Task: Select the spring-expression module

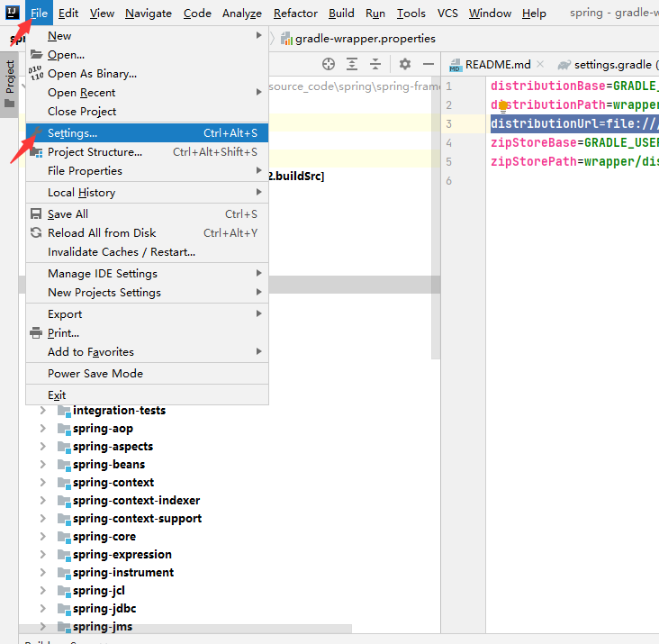Action: tap(122, 555)
